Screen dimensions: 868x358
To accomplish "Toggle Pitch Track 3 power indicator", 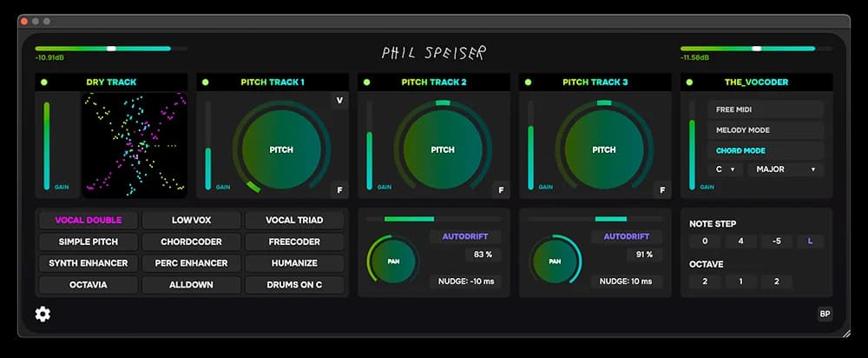I will click(x=528, y=82).
